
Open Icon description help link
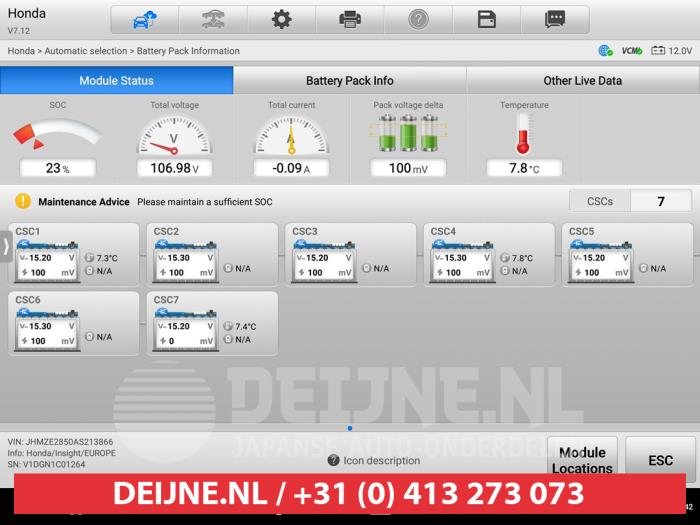click(374, 460)
